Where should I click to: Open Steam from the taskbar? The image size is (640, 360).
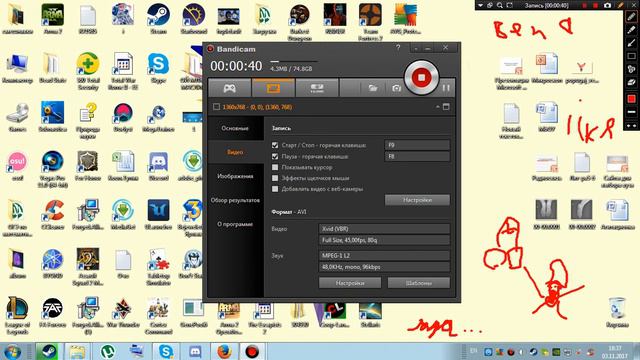48,351
